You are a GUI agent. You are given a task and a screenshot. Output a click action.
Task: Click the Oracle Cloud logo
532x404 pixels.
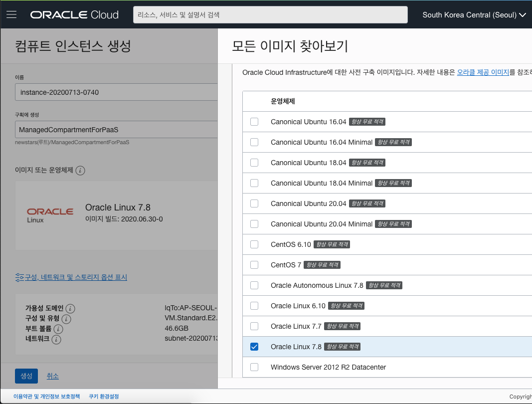click(x=74, y=14)
